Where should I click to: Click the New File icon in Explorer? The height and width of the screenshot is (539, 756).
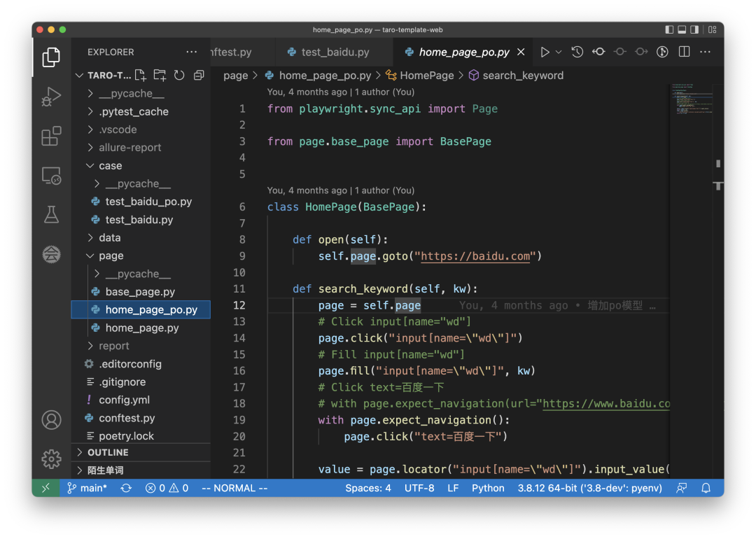[141, 76]
